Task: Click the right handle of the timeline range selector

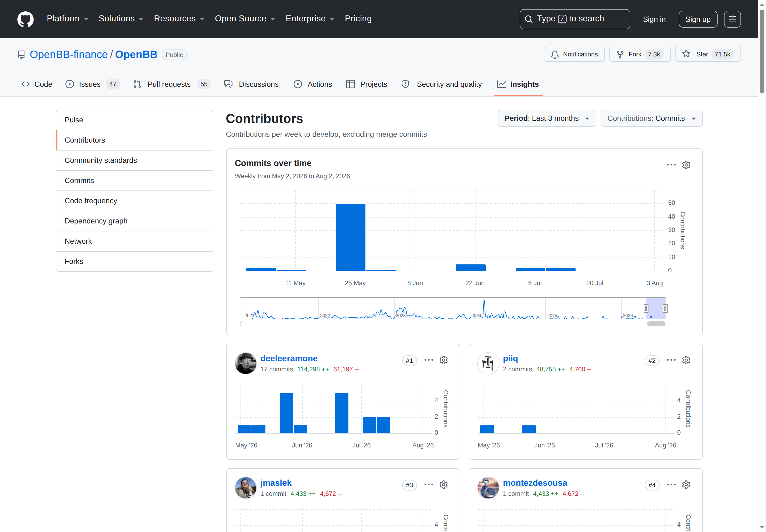Action: point(665,309)
